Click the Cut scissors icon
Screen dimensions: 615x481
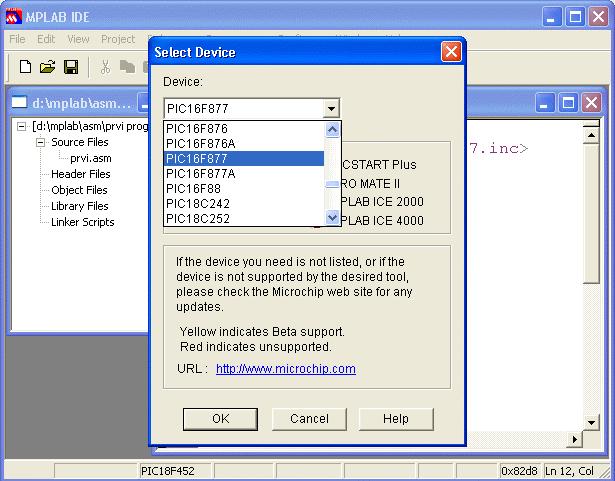click(105, 67)
